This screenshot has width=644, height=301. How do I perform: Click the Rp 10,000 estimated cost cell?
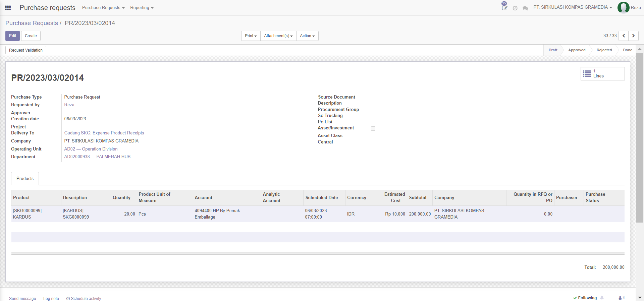pos(387,214)
